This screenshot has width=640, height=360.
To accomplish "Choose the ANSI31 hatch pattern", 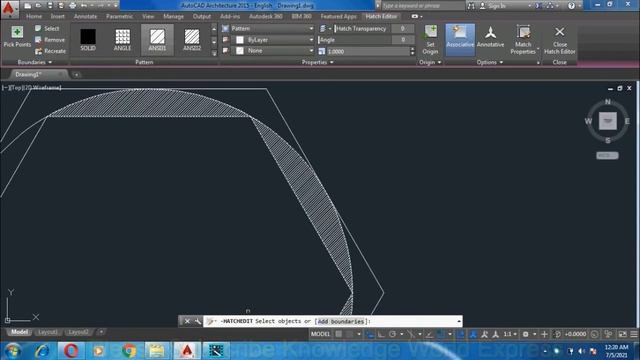I will (x=157, y=40).
